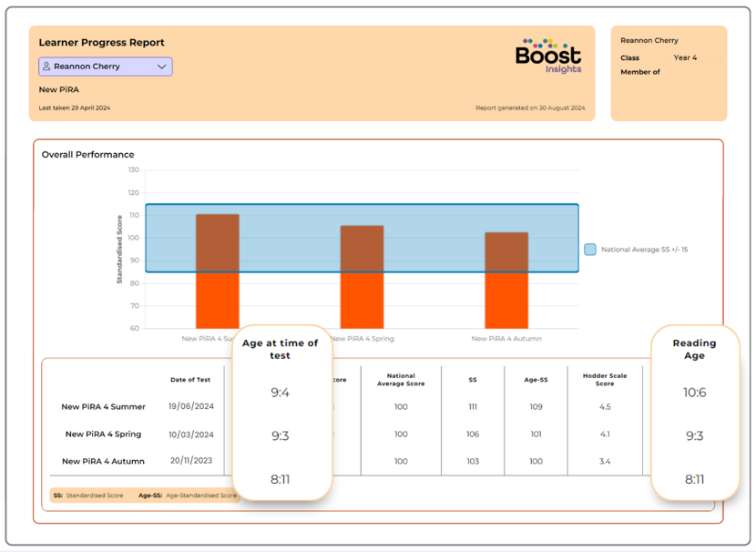Expand the chevron arrow in learner selector
The height and width of the screenshot is (552, 756).
[x=161, y=66]
